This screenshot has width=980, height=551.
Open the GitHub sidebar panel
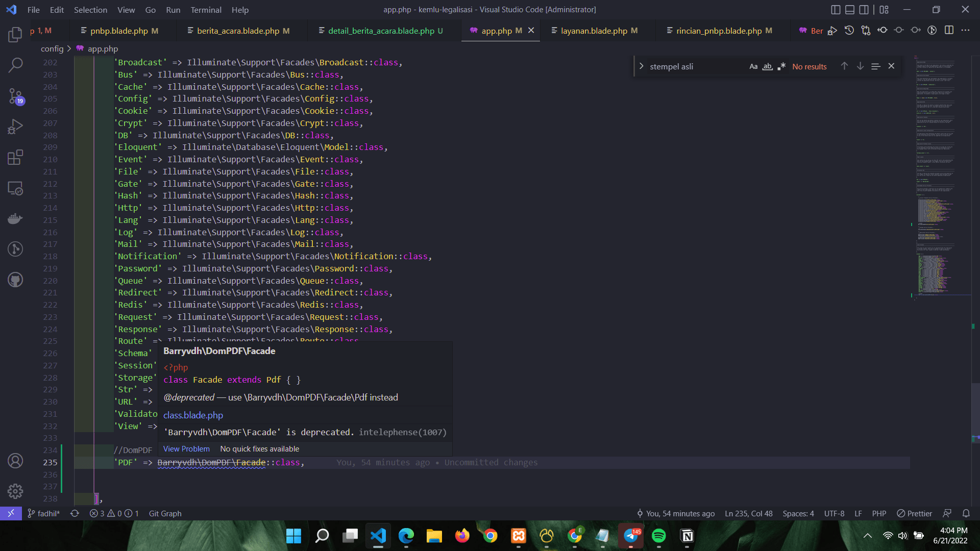click(x=15, y=280)
